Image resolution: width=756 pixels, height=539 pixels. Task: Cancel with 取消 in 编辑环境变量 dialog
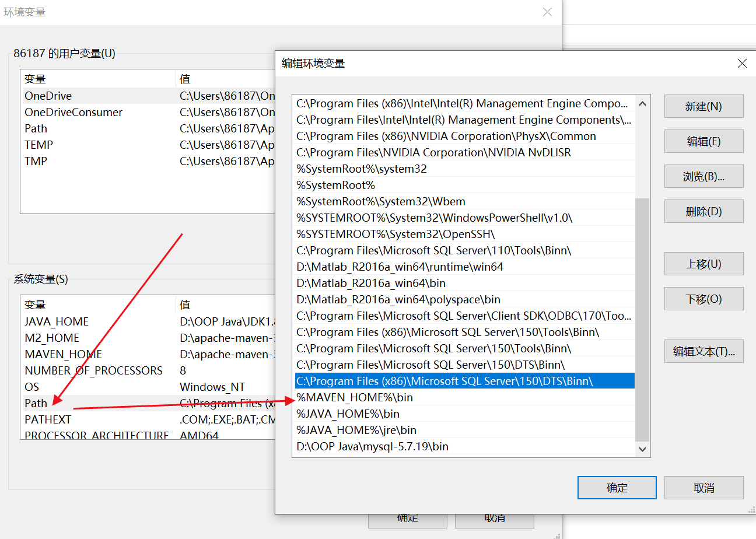[703, 488]
